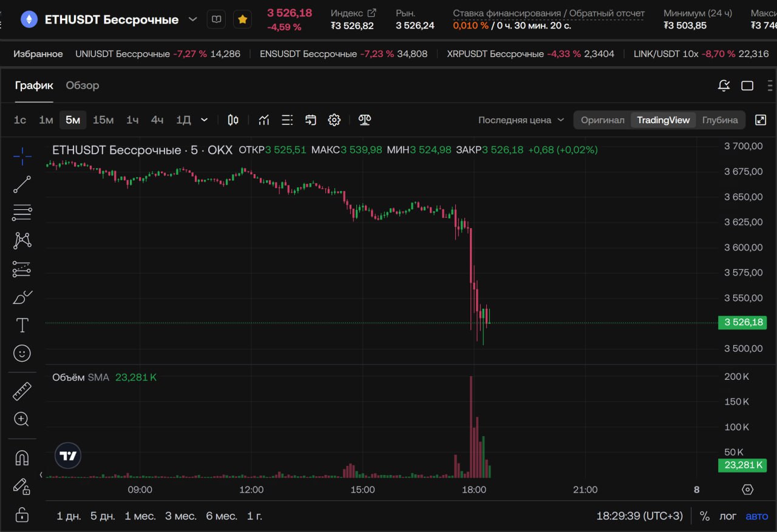This screenshot has height=532, width=777.
Task: Open UNIUSDT Бессрочные from favorites
Action: pos(158,54)
